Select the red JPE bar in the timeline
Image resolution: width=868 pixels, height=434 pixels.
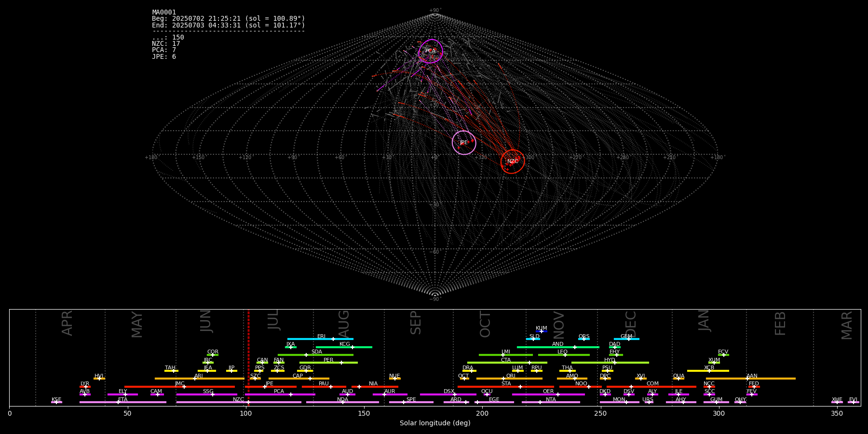271,387
